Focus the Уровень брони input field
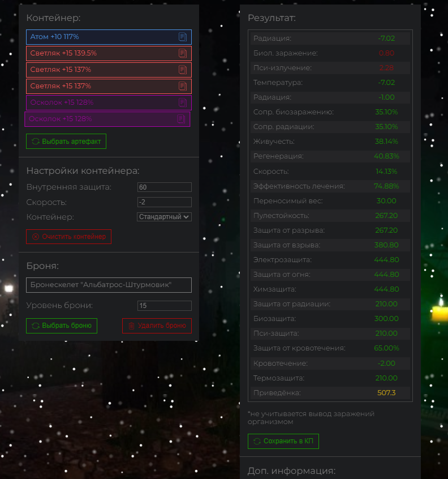The width and height of the screenshot is (448, 479). point(164,306)
